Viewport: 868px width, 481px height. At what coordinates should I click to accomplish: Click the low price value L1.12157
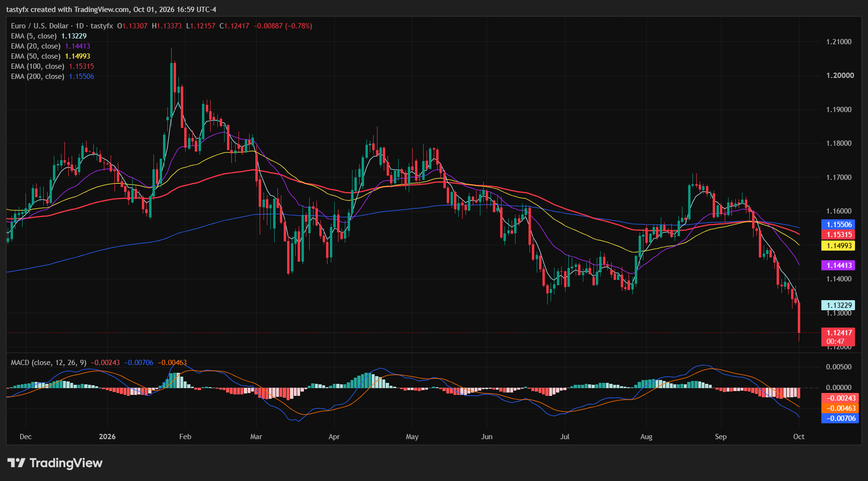[201, 26]
